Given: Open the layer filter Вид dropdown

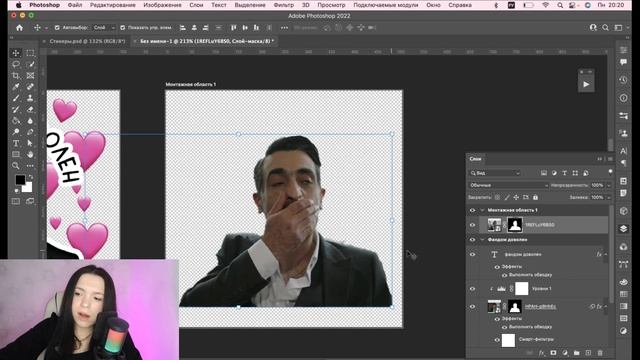Looking at the screenshot, I should point(495,173).
